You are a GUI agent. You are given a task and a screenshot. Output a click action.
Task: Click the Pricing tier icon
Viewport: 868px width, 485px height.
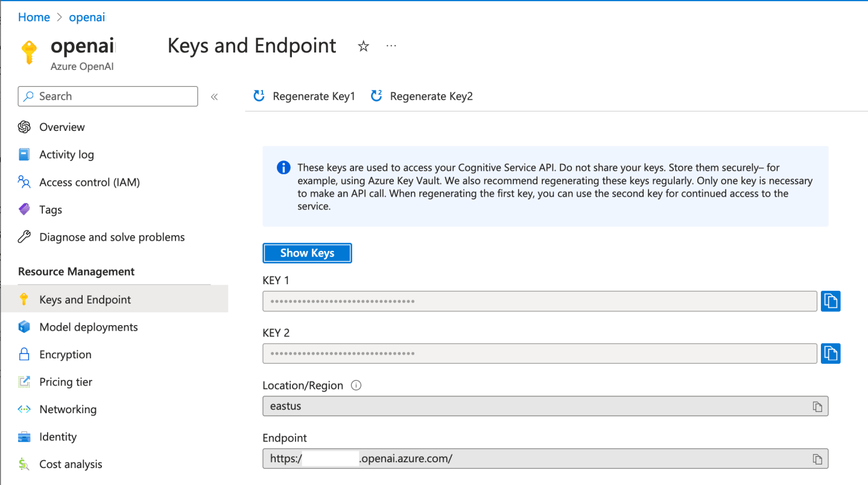point(24,382)
